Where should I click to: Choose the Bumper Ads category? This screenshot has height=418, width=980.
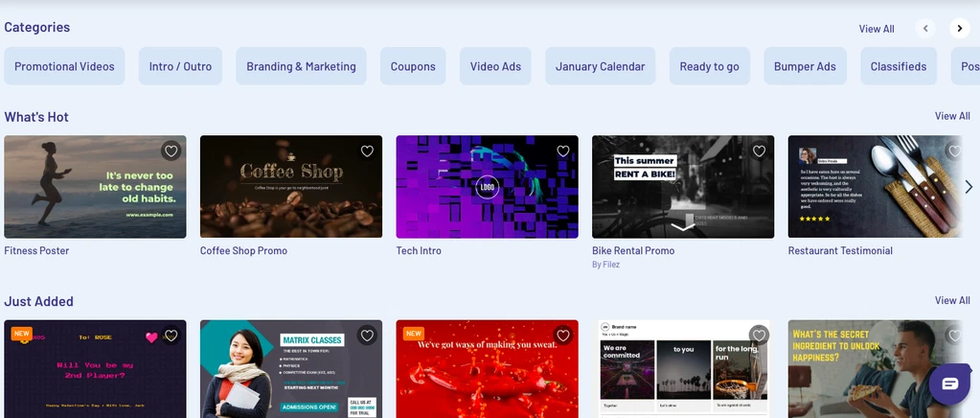(x=805, y=66)
